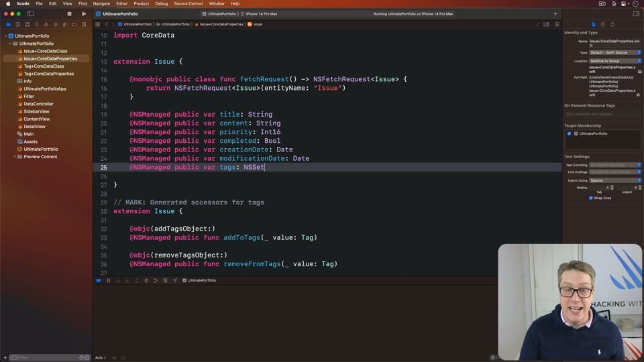Go back in editor history
Image resolution: width=644 pixels, height=362 pixels.
click(x=107, y=24)
